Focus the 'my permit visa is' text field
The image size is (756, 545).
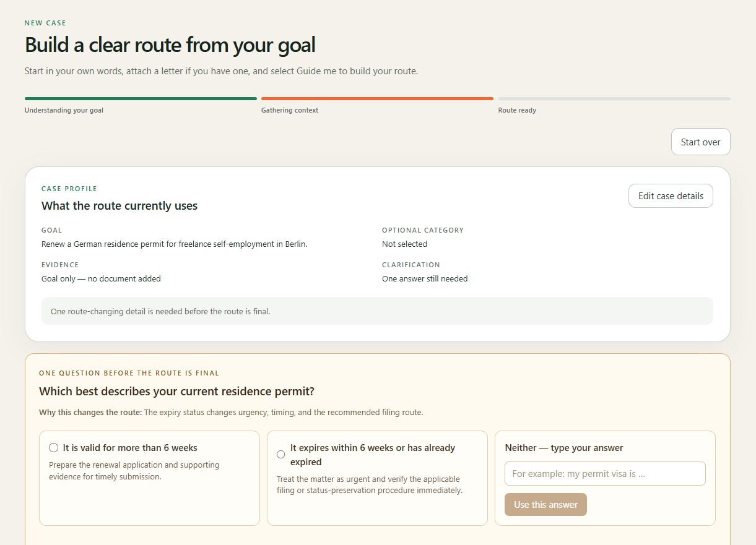point(605,474)
